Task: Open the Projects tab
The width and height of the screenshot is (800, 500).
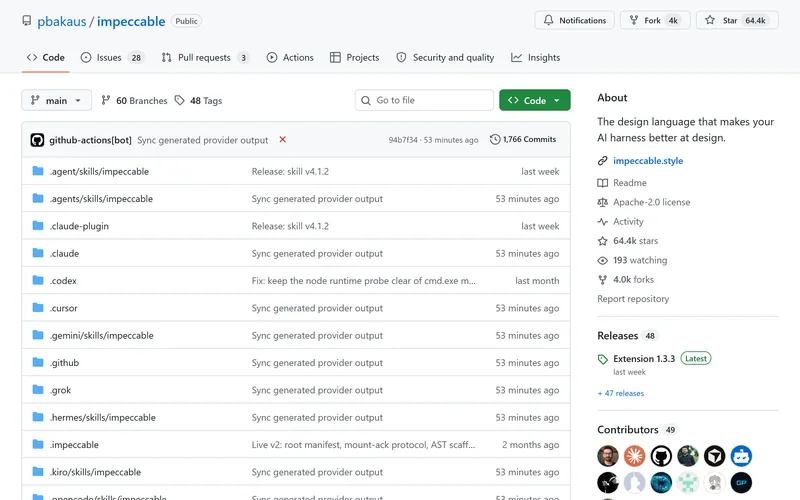Action: 355,58
